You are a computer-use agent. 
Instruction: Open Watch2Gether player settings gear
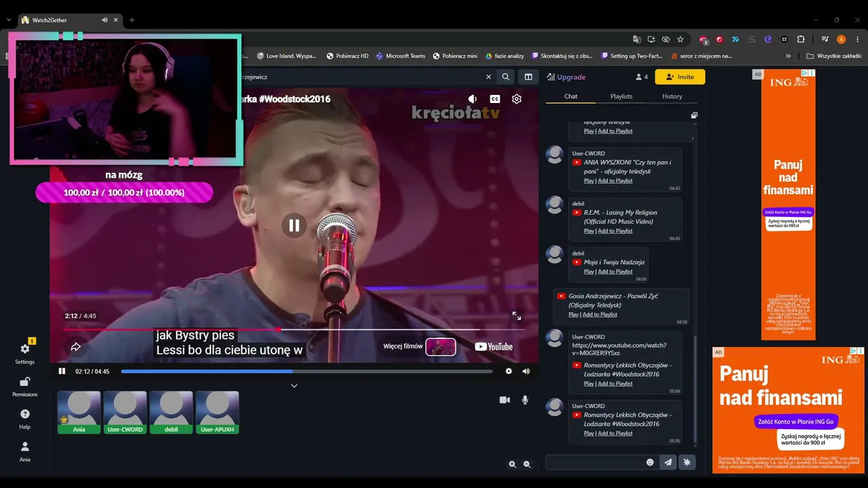point(509,371)
